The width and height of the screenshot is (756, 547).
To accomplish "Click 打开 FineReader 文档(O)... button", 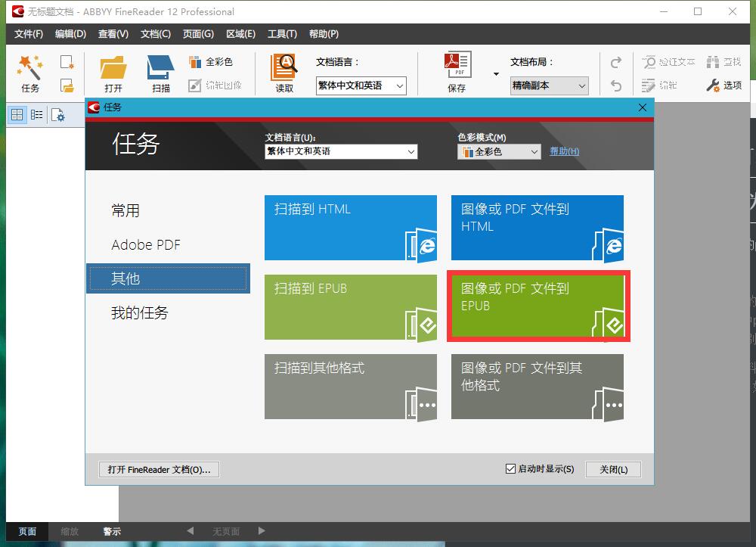I will pos(159,469).
